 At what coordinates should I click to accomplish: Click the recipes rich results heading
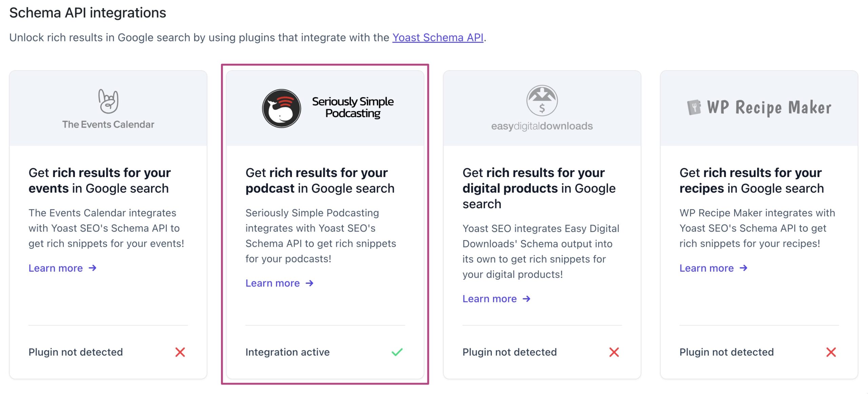[x=751, y=180]
